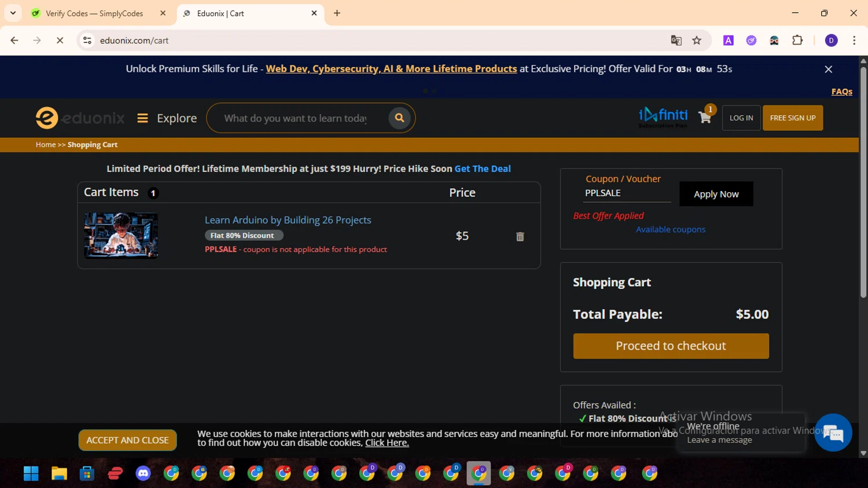
Task: Open the live chat bubble icon
Action: (833, 433)
